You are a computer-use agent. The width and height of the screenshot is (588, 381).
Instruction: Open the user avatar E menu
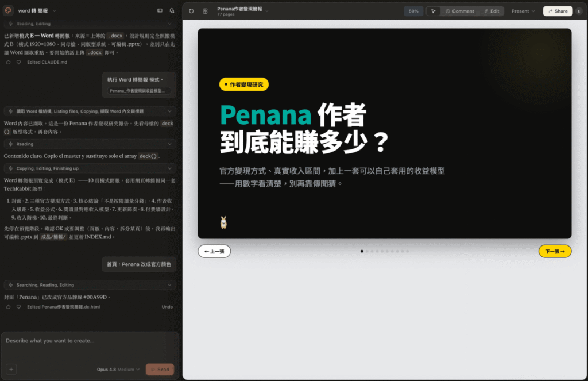(x=579, y=11)
